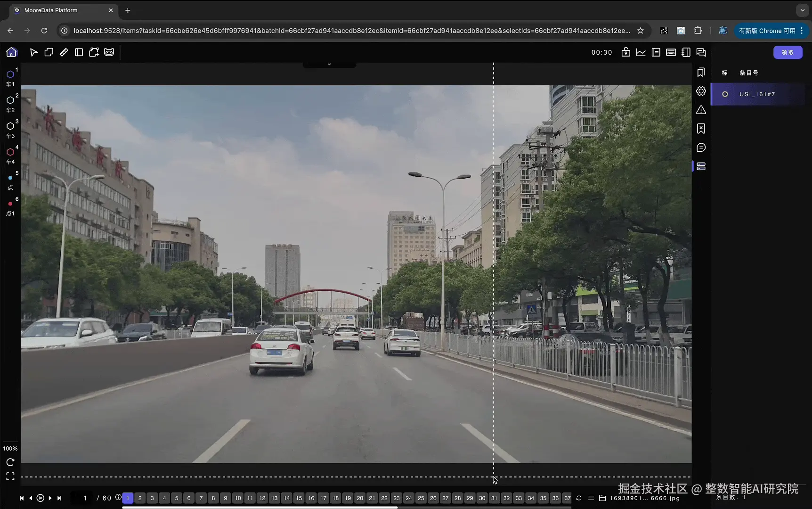Image resolution: width=812 pixels, height=509 pixels.
Task: Step forward one frame
Action: click(x=50, y=498)
